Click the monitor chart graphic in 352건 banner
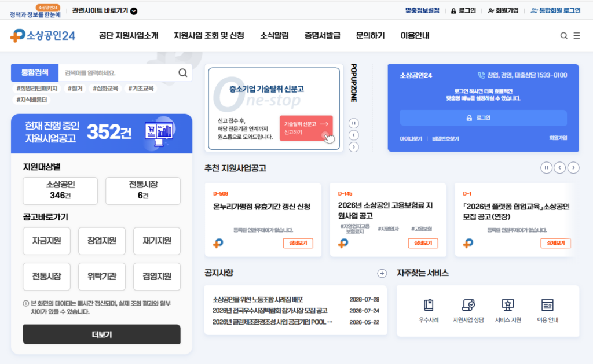The width and height of the screenshot is (593, 364). point(159,134)
